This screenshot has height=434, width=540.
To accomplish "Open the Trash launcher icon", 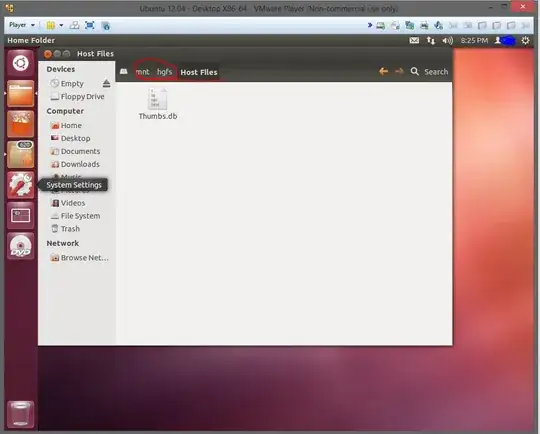I will pyautogui.click(x=20, y=414).
